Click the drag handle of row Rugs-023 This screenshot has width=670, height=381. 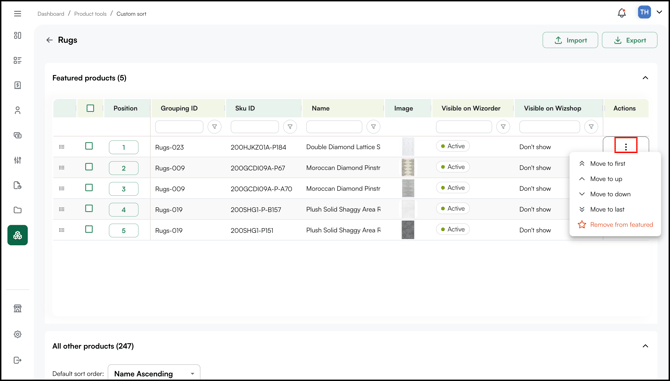62,147
